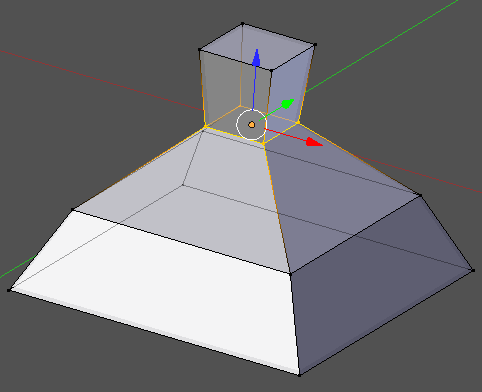Click the selected orange vertex below the gizmo circle
This screenshot has width=482, height=392.
tap(264, 143)
